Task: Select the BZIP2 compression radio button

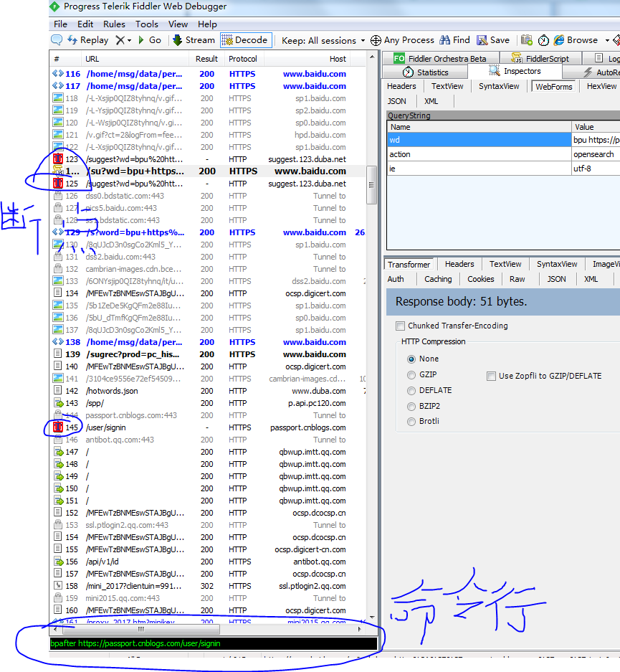Action: pyautogui.click(x=411, y=407)
